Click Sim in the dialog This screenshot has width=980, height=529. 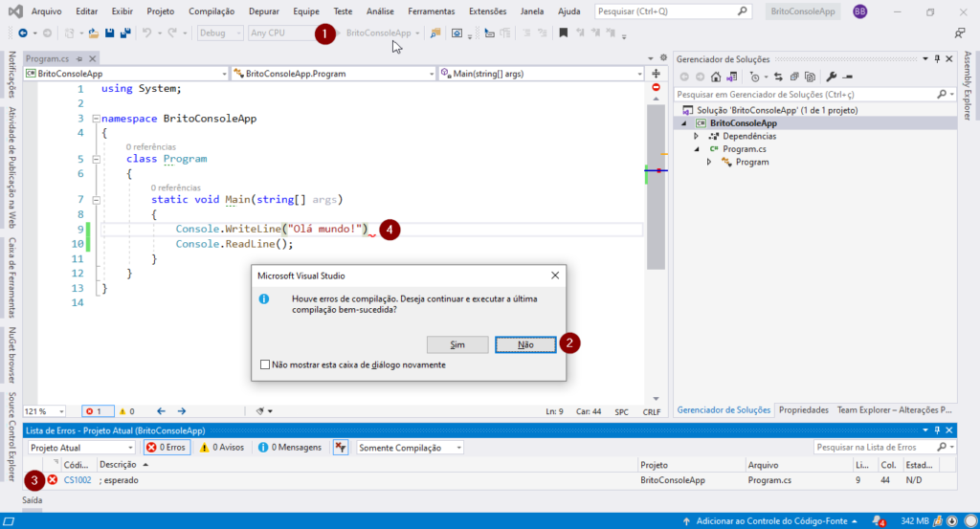pos(457,344)
